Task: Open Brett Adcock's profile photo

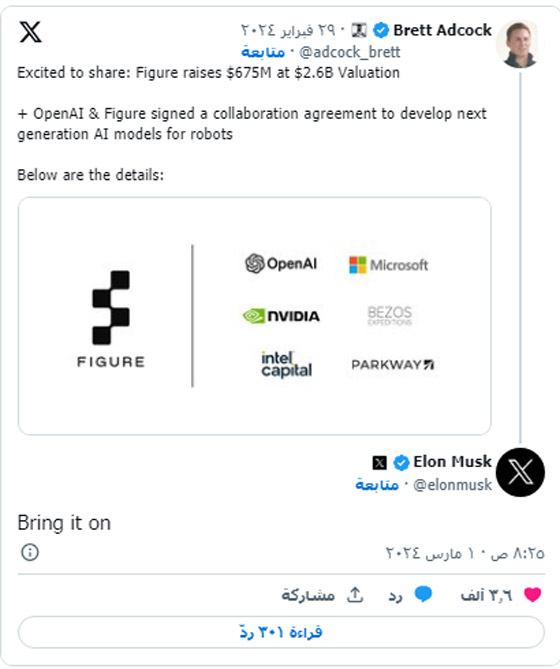Action: [x=519, y=44]
